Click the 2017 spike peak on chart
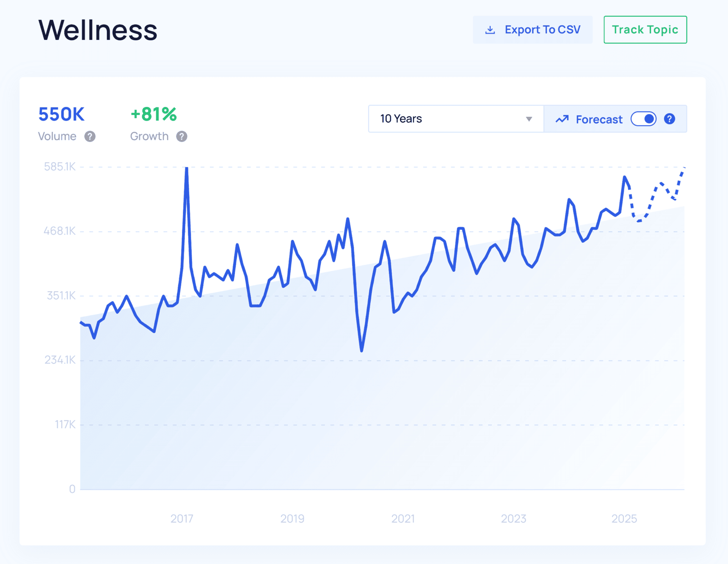This screenshot has width=728, height=564. point(187,169)
